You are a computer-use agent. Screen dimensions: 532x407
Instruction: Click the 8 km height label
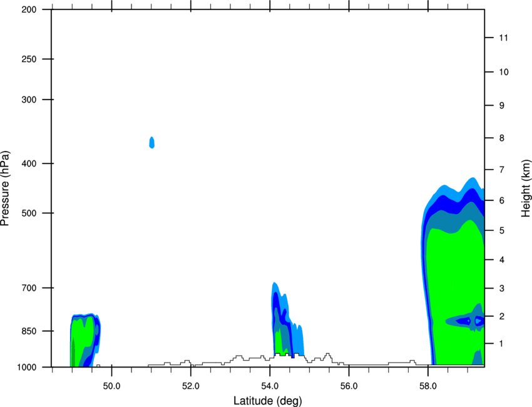pos(502,138)
